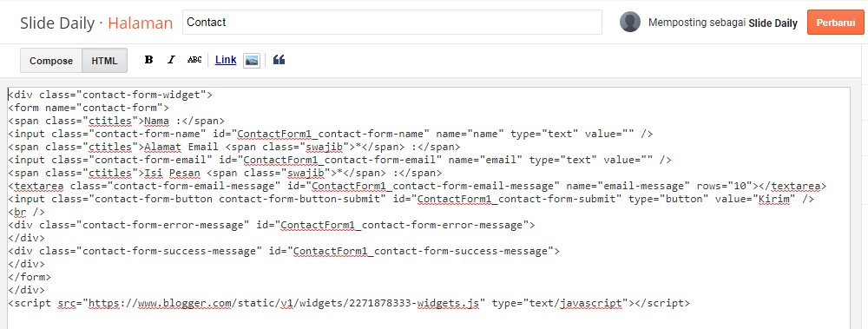This screenshot has height=329, width=868.
Task: Click the 'Isi Pesan' span line
Action: (x=226, y=173)
